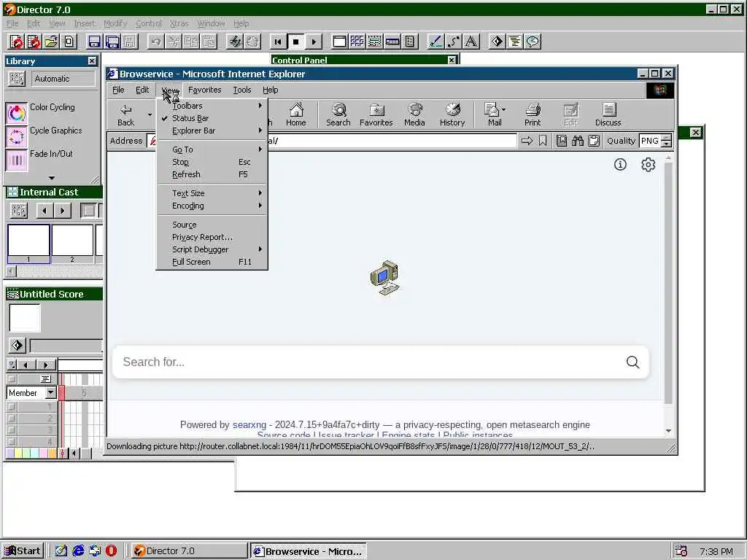The height and width of the screenshot is (560, 747).
Task: Click the Fade In/Out library behavior icon
Action: [x=17, y=160]
